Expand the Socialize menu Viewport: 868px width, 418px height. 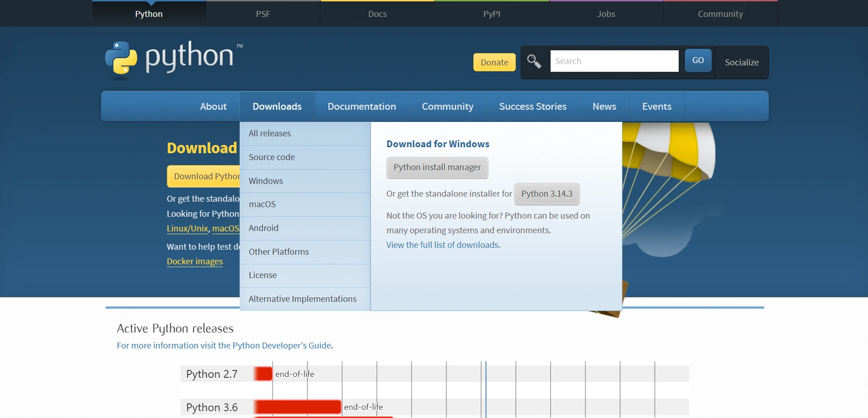tap(741, 62)
